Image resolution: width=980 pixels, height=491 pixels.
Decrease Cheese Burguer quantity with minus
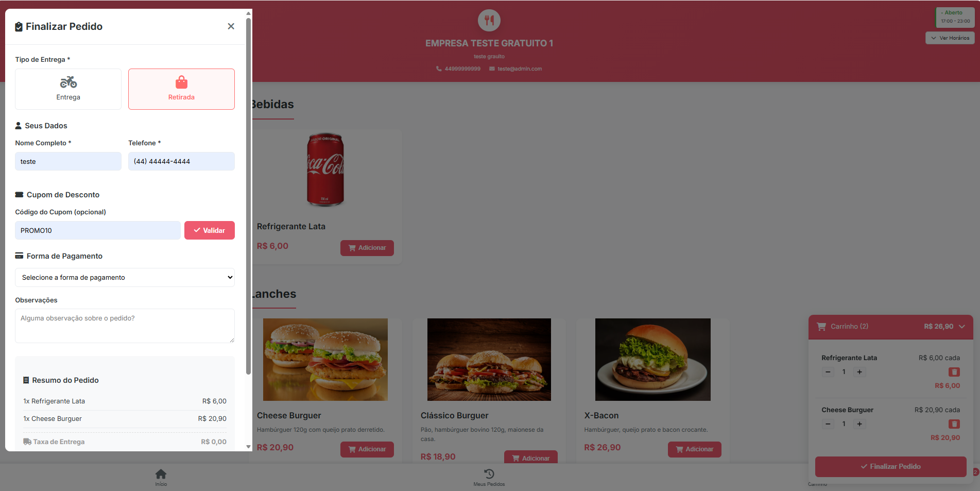tap(828, 424)
